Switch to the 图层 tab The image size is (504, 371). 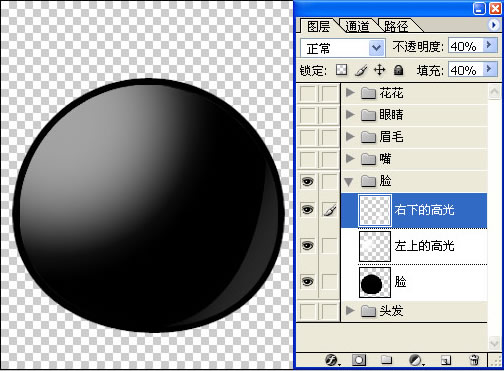(318, 26)
